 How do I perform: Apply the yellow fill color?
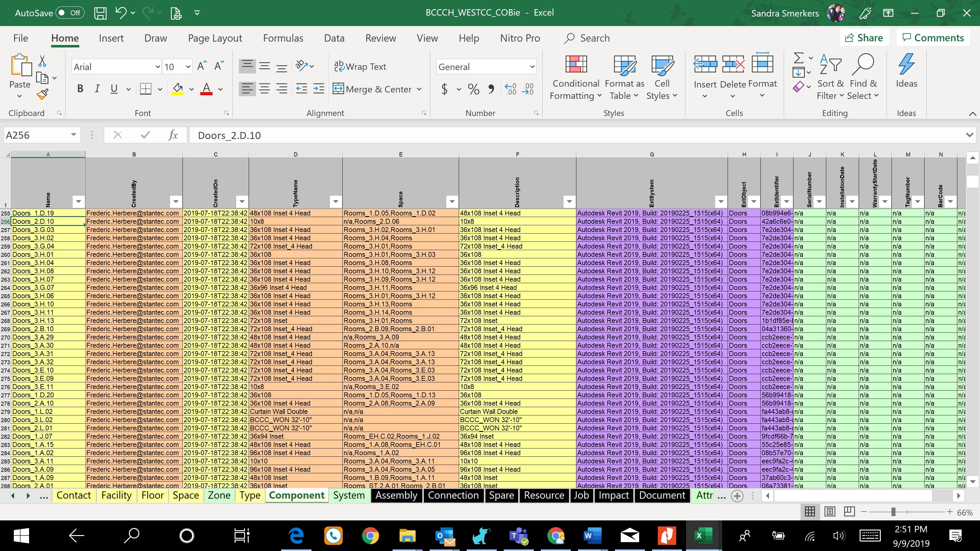pyautogui.click(x=178, y=89)
